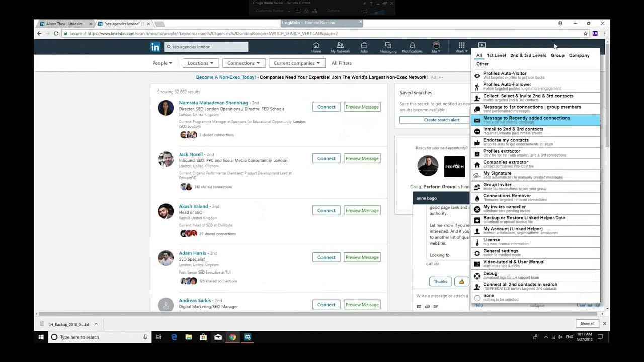Switch to the 1st Level tab

[496, 56]
